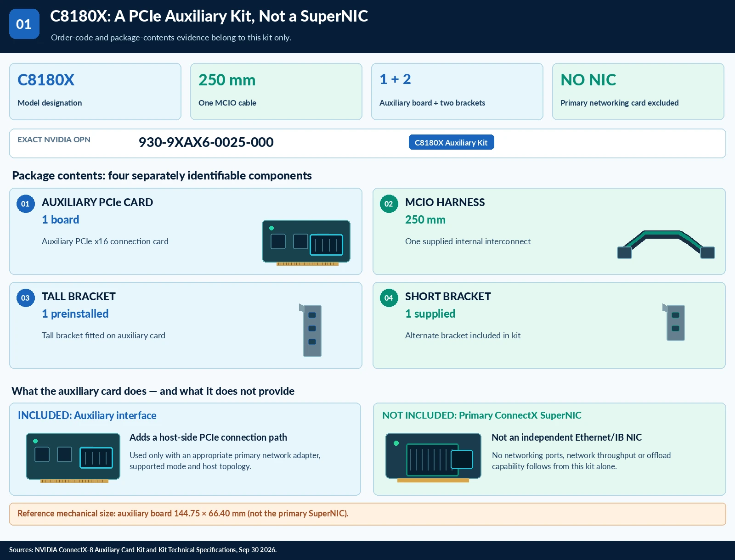Click the auxiliary PCIe card illustration in the AUXILIARY PCIe CARD panel

pos(306,243)
